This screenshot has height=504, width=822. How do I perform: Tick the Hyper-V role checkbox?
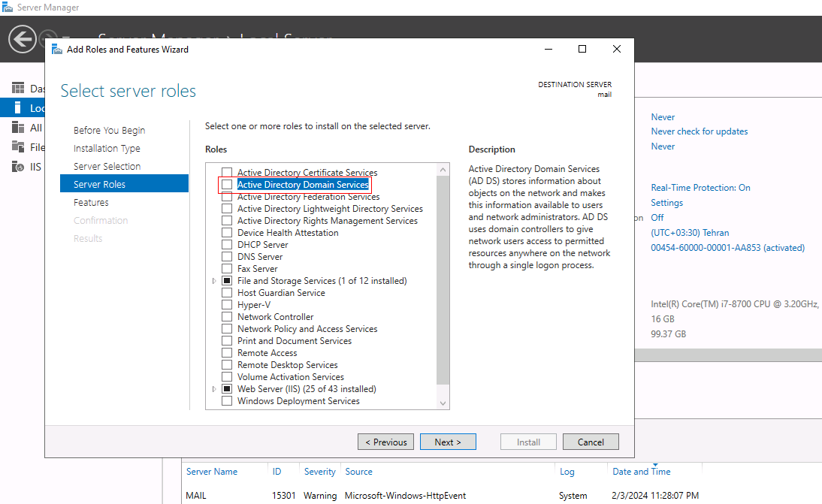227,305
